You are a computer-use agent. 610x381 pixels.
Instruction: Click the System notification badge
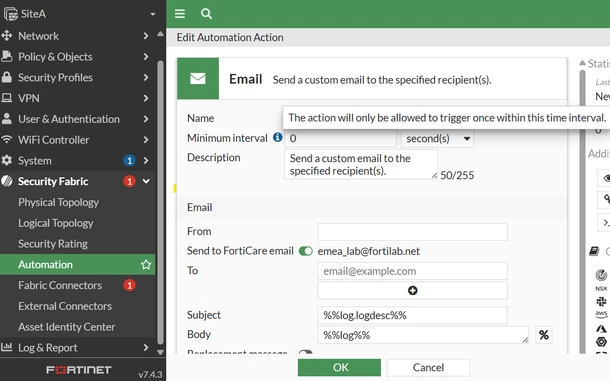click(130, 160)
